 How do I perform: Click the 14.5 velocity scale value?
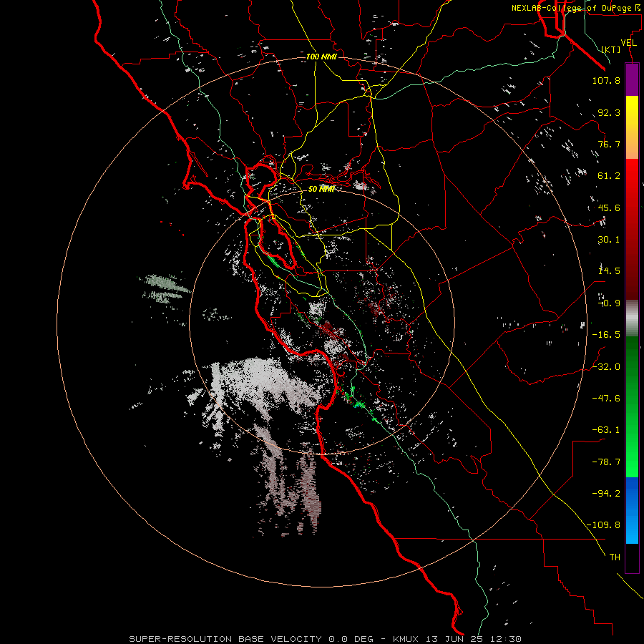tap(609, 271)
